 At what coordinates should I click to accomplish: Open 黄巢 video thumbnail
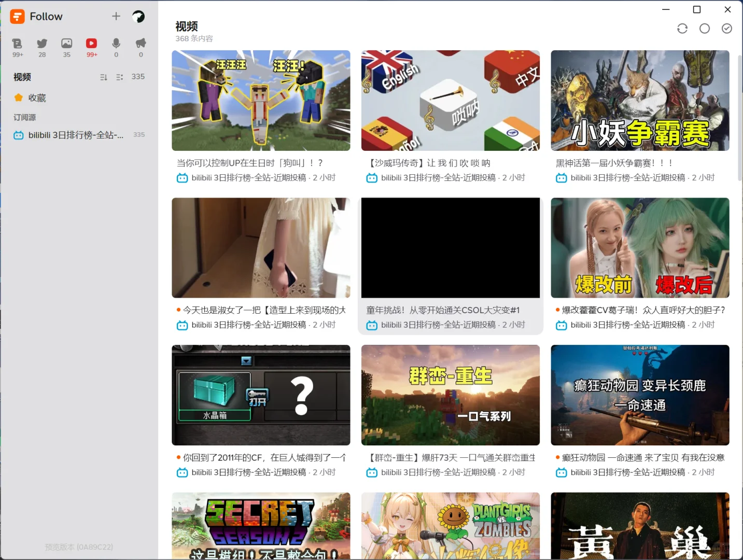(x=640, y=526)
